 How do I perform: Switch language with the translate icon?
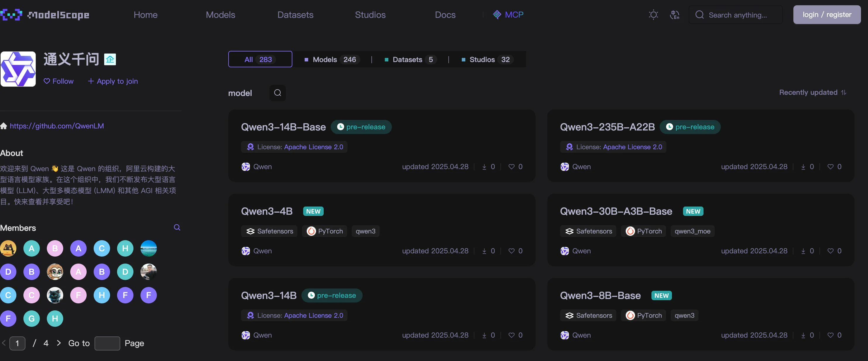pos(674,15)
